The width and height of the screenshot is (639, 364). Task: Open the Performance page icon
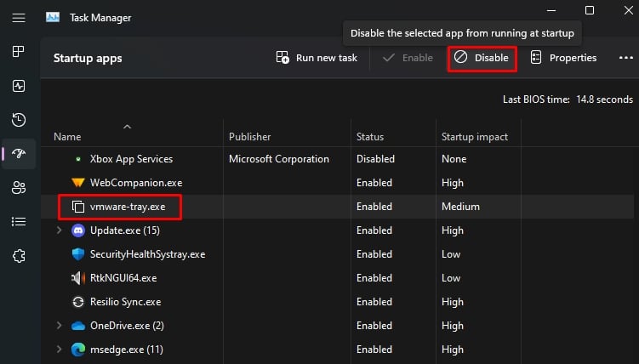(18, 86)
